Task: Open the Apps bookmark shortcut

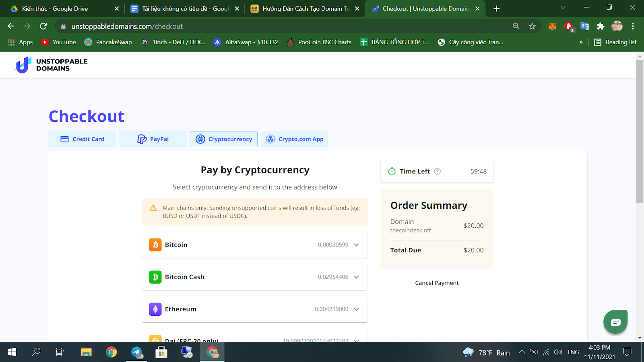Action: [x=20, y=42]
